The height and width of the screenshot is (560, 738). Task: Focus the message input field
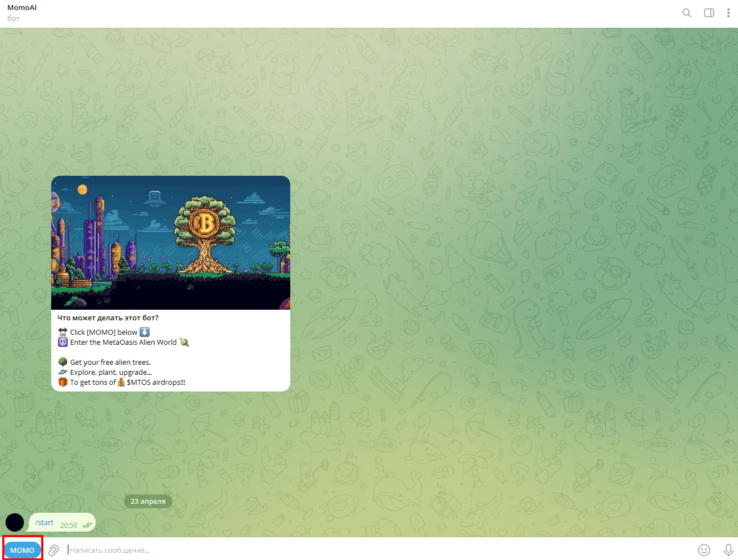pos(378,550)
